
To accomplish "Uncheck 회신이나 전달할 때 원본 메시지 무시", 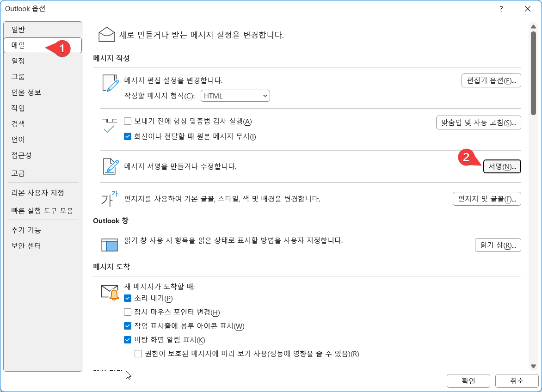I will [128, 136].
